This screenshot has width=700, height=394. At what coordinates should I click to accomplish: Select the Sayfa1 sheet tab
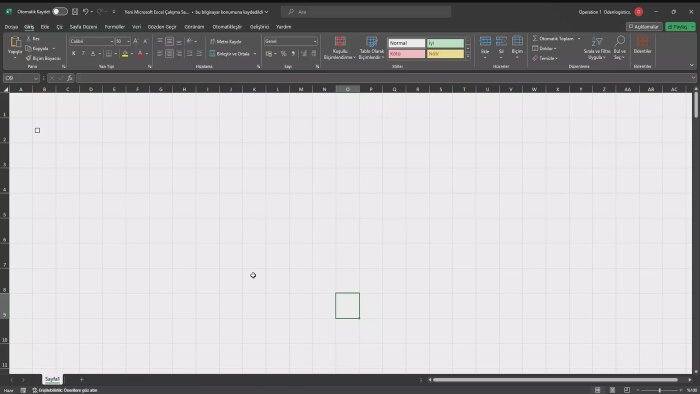tap(52, 379)
